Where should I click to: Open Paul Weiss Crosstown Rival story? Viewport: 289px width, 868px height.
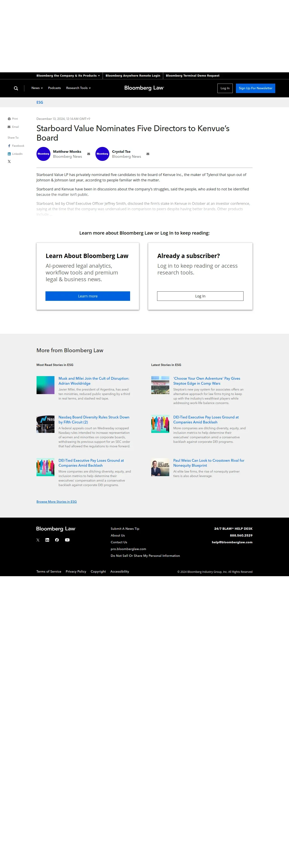[x=209, y=463]
